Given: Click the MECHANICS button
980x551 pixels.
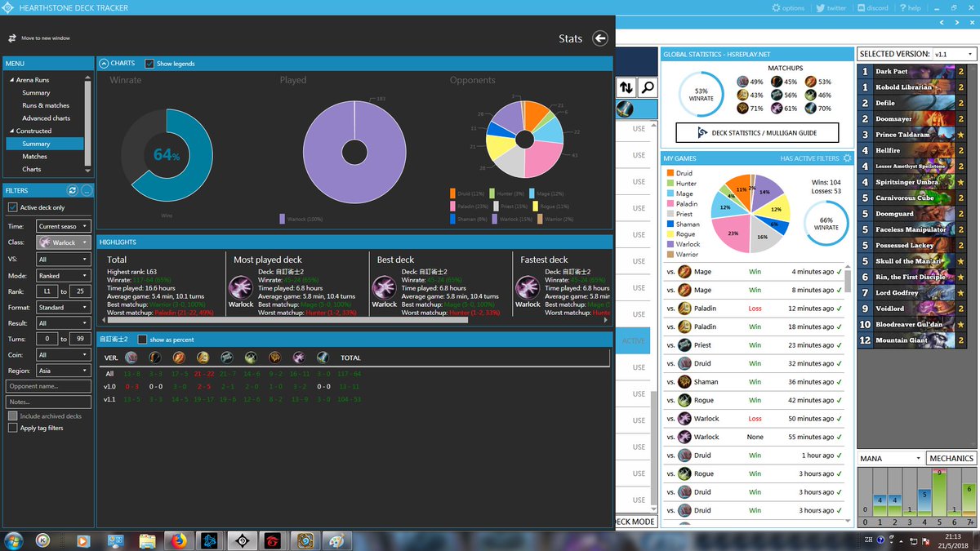Looking at the screenshot, I should pyautogui.click(x=951, y=458).
